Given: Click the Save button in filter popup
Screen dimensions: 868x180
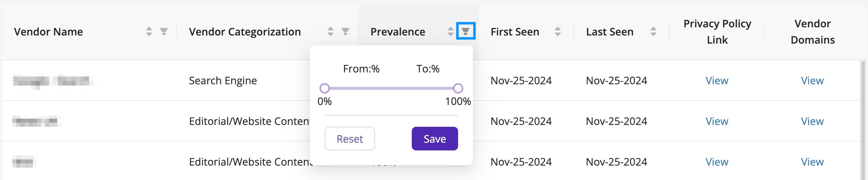Looking at the screenshot, I should pos(435,139).
